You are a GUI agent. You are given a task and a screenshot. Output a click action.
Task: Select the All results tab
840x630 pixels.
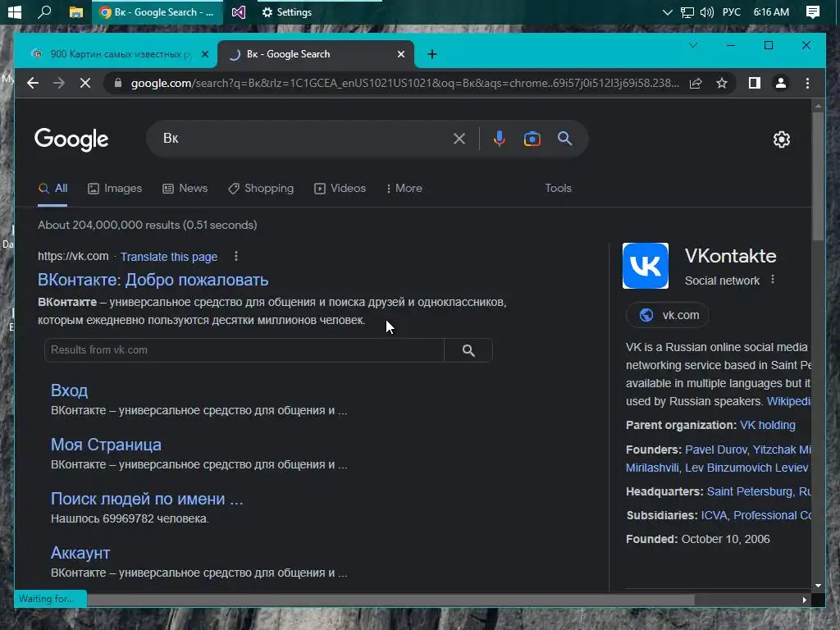[x=52, y=189]
